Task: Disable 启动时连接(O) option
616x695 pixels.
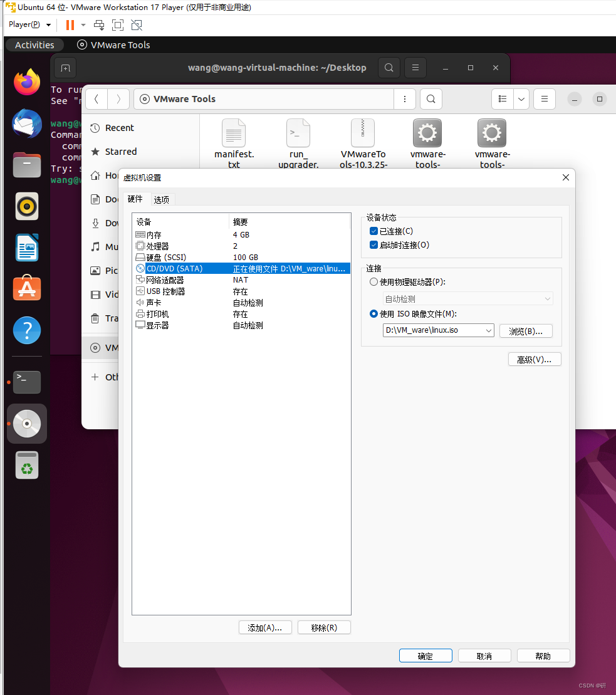Action: point(373,244)
